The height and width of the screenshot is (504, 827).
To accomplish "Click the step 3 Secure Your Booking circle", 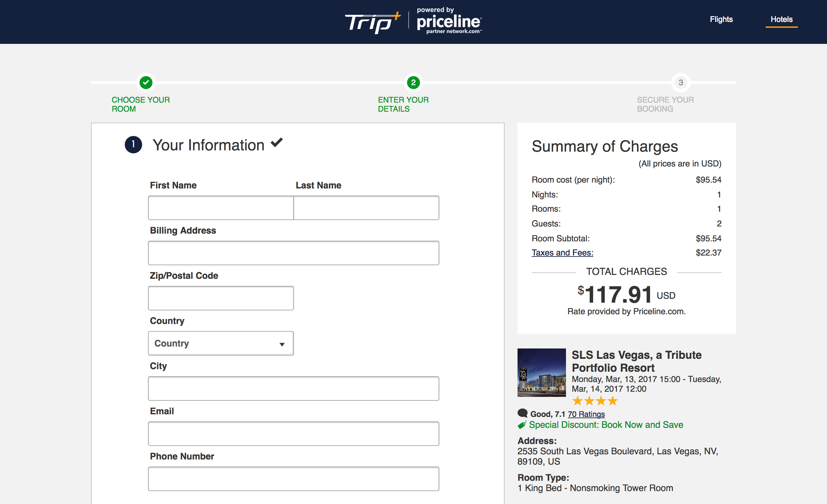I will (x=681, y=83).
